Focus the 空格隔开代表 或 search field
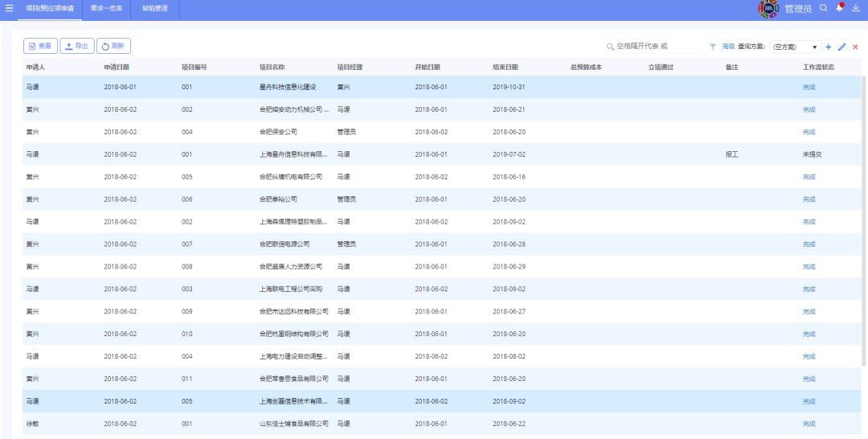 [659, 47]
